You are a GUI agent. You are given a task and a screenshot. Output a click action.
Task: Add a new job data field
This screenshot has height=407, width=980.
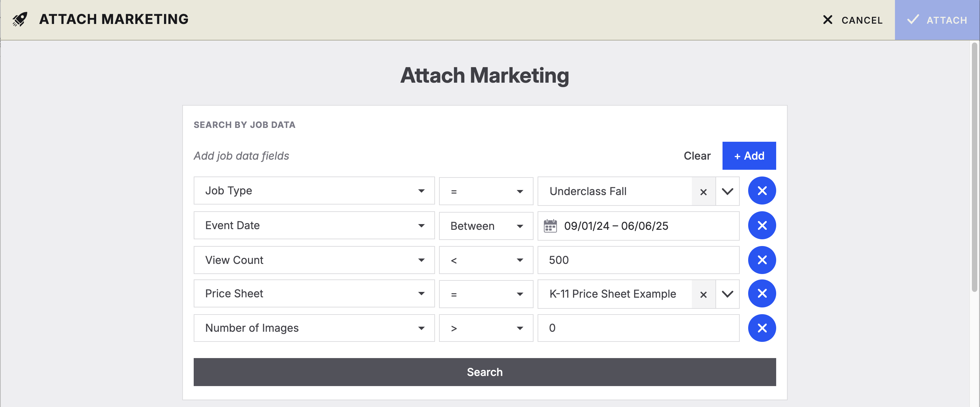point(749,156)
